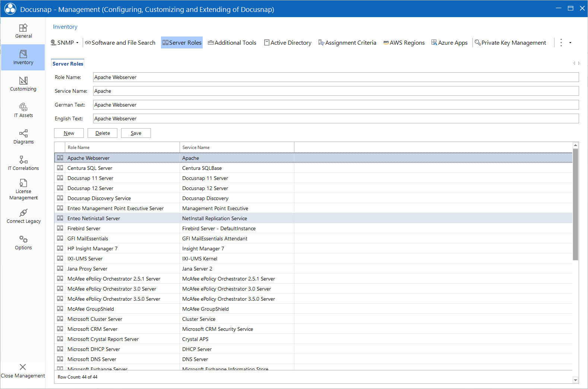Click McAfee ePolicy Orchestrator 3.5.0 Server role cell
588x389 pixels.
click(122, 299)
